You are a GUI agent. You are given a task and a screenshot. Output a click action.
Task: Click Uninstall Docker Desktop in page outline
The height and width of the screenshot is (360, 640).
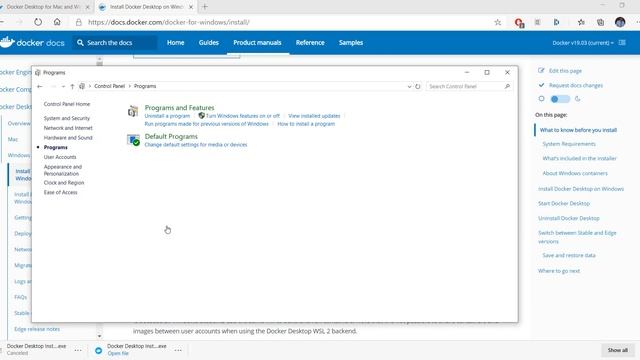569,218
